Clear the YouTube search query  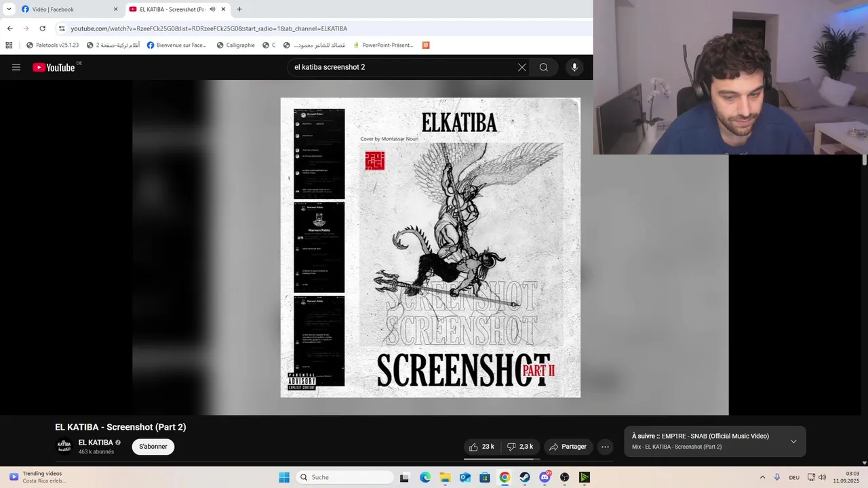(521, 67)
